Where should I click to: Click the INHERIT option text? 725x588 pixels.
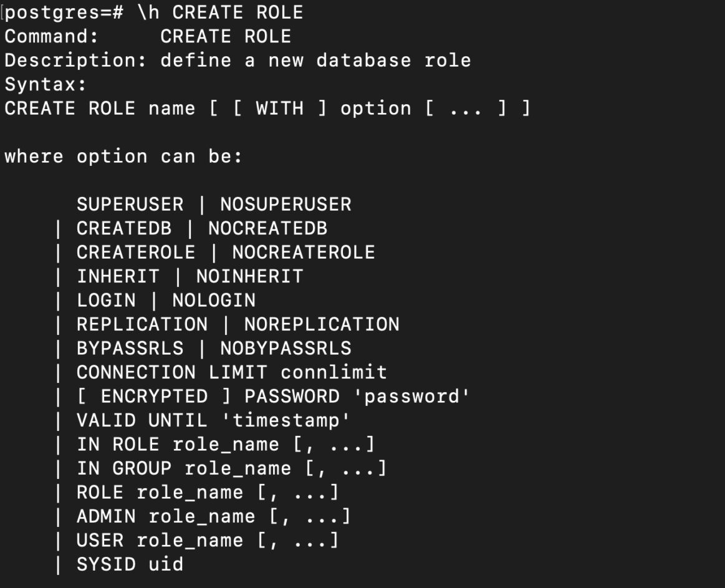118,277
